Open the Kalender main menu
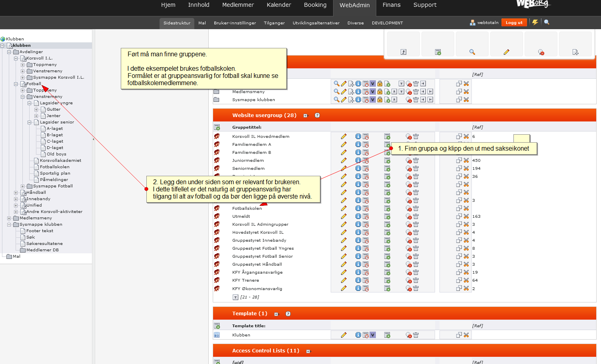 [279, 5]
